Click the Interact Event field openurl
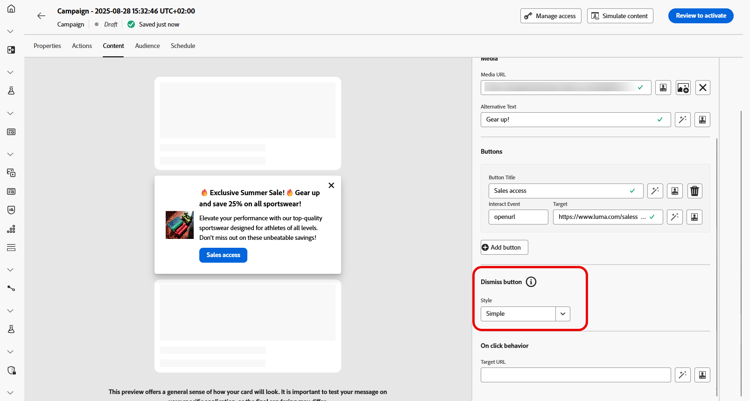This screenshot has height=401, width=750. (x=518, y=217)
